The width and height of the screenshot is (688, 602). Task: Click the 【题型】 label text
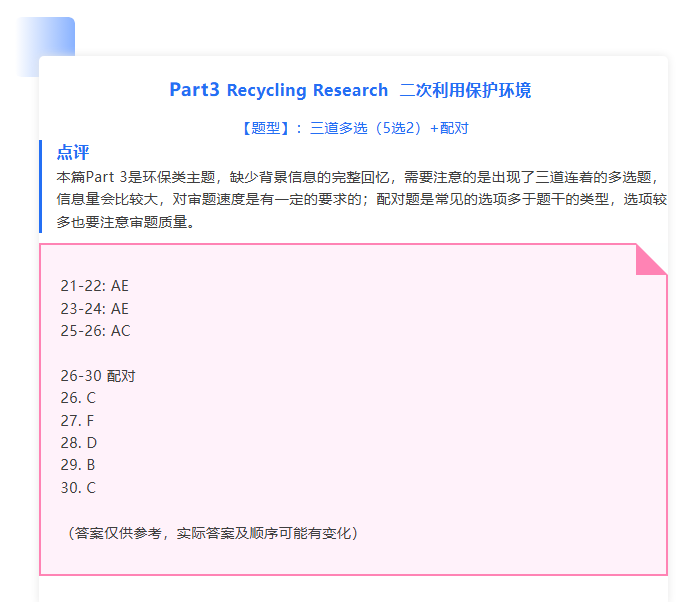pyautogui.click(x=266, y=128)
